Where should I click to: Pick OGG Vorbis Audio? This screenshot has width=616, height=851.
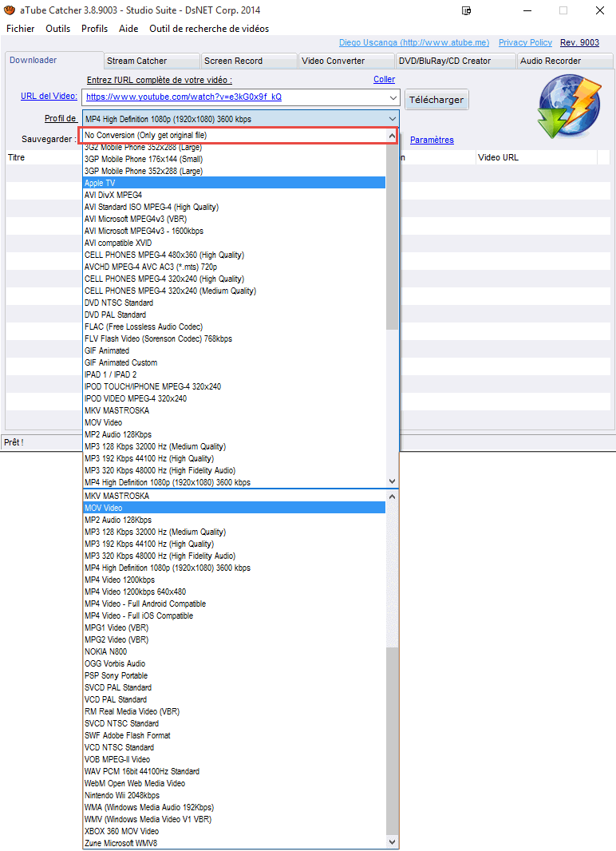(235, 663)
